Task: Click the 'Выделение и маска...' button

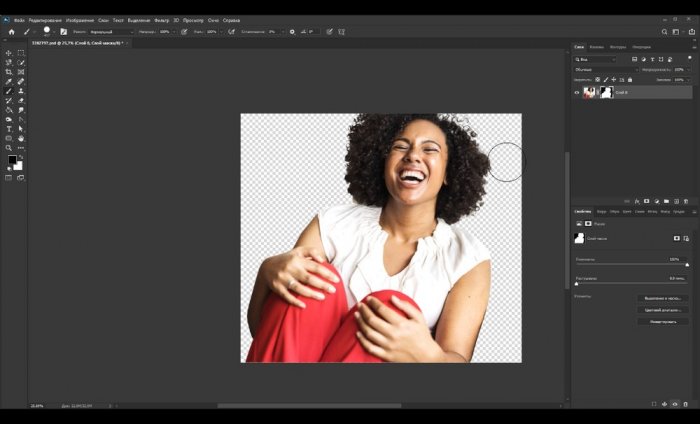Action: pyautogui.click(x=662, y=298)
